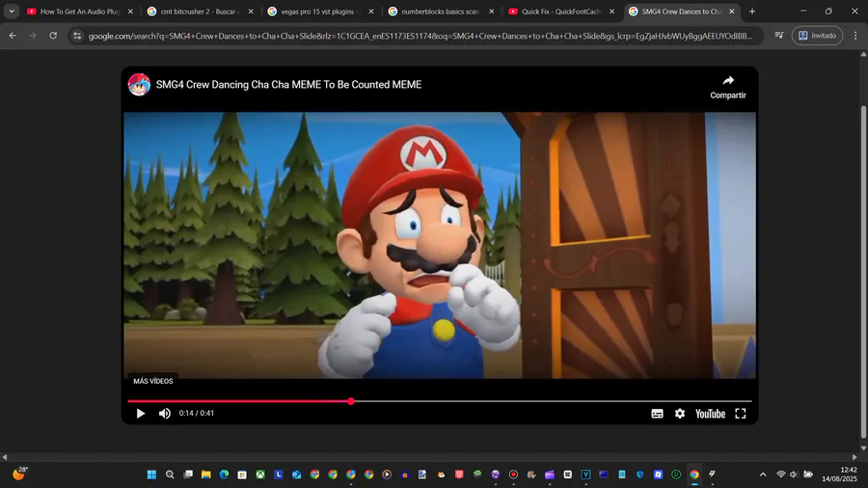The image size is (868, 488).
Task: Click the MÁS VÍDEOS button
Action: 152,381
